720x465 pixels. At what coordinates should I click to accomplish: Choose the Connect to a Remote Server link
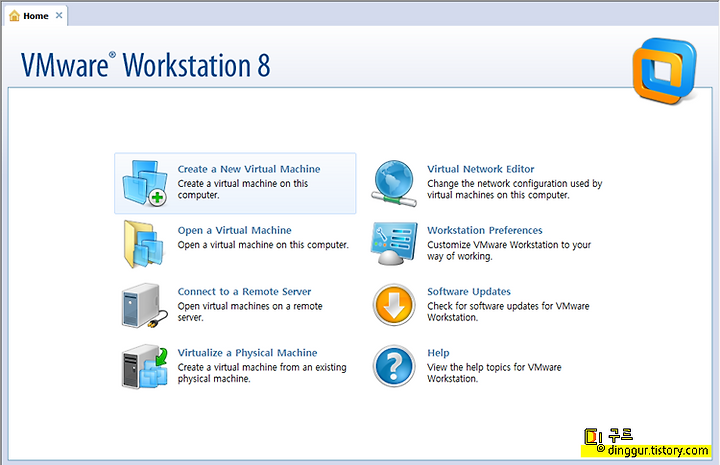[244, 291]
